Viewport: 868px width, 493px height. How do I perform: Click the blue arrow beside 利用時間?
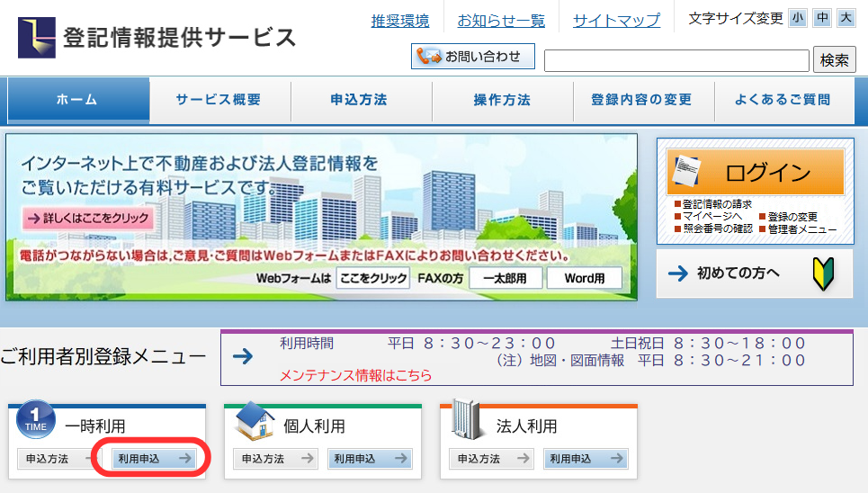pyautogui.click(x=243, y=356)
